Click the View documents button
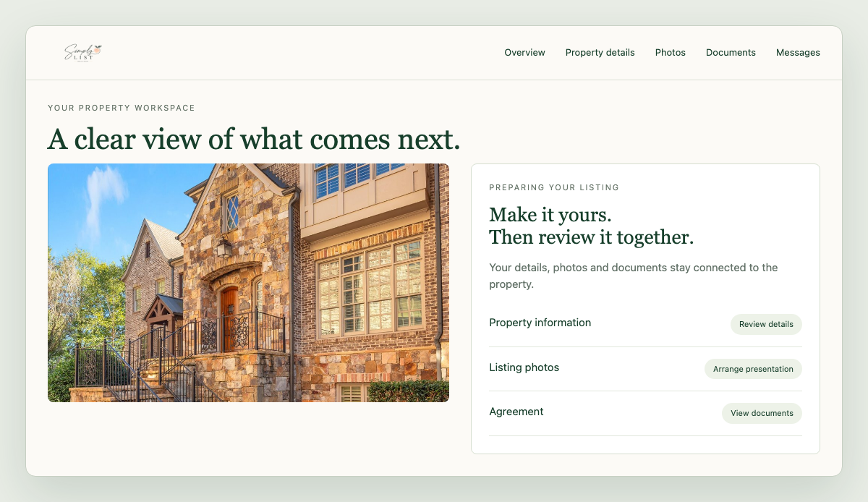Screen dimensions: 868x502 point(762,414)
